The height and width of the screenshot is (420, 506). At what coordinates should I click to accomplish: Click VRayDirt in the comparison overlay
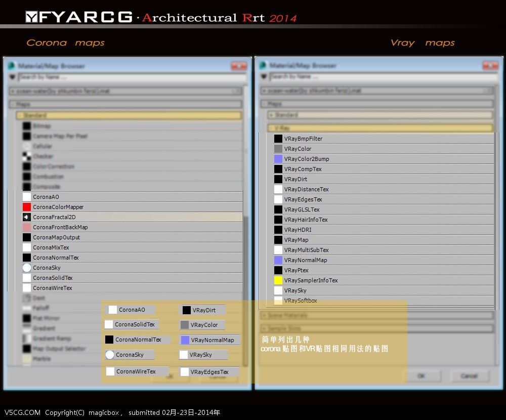point(202,310)
